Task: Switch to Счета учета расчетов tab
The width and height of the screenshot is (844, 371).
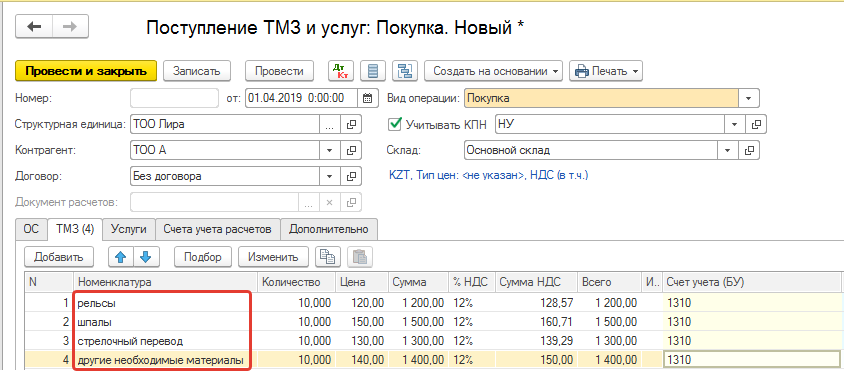Action: click(x=218, y=229)
